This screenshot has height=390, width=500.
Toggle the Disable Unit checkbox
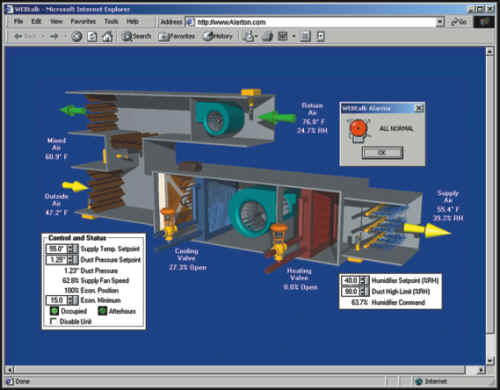[x=53, y=321]
